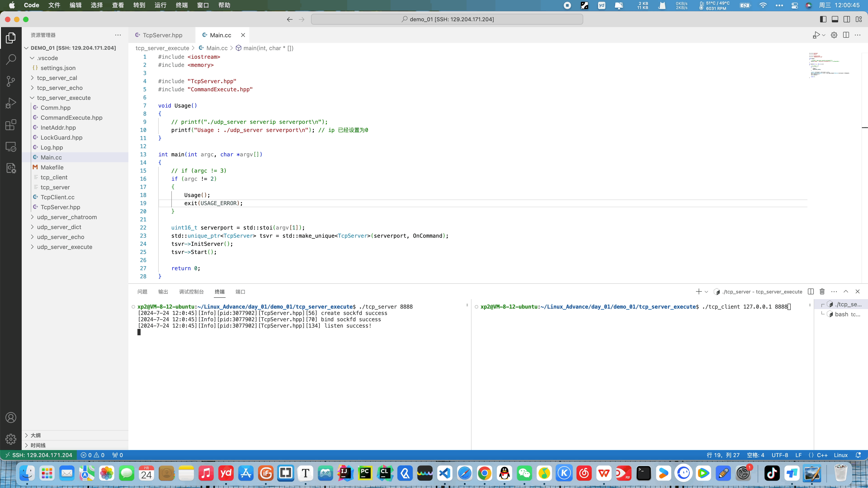Open the Extensions view
The width and height of the screenshot is (868, 488).
[11, 125]
